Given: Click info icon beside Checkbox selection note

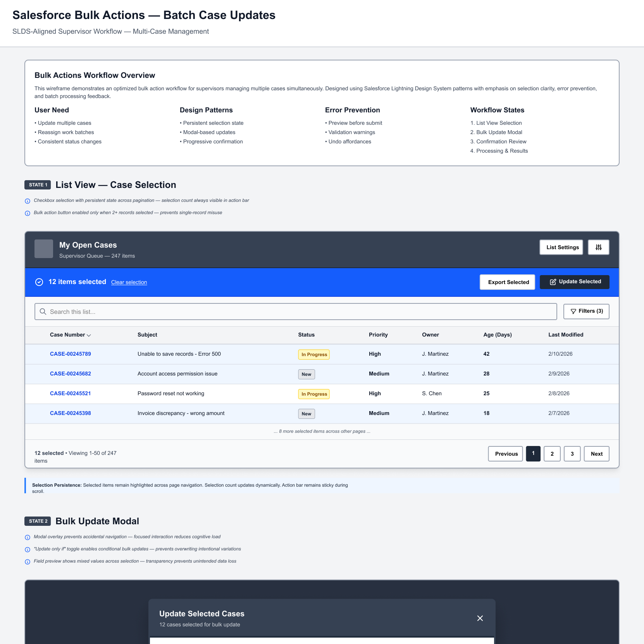Looking at the screenshot, I should pos(28,201).
